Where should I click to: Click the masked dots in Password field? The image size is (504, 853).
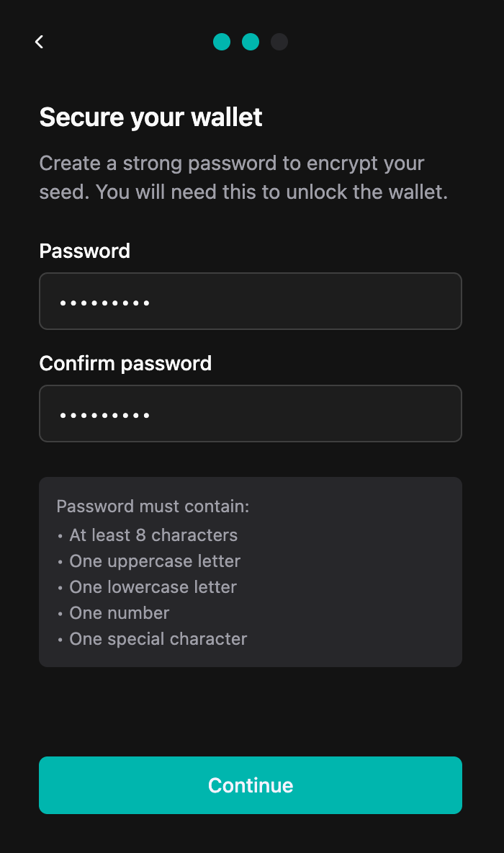click(104, 303)
